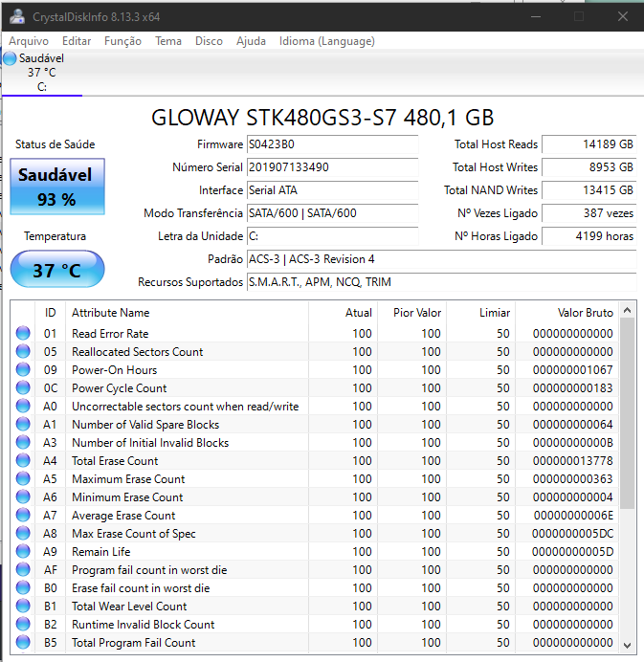
Task: Click the status orb for Total Wear Level Count
Action: (x=23, y=606)
